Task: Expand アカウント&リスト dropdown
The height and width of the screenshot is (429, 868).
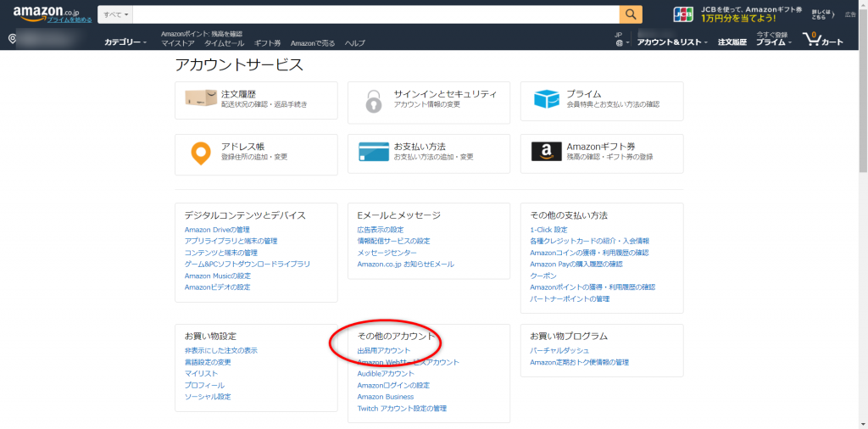Action: coord(673,42)
